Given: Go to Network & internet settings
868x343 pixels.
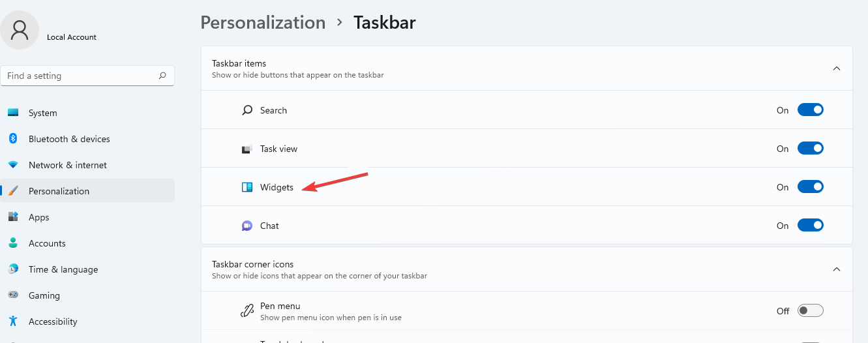Looking at the screenshot, I should coord(67,165).
